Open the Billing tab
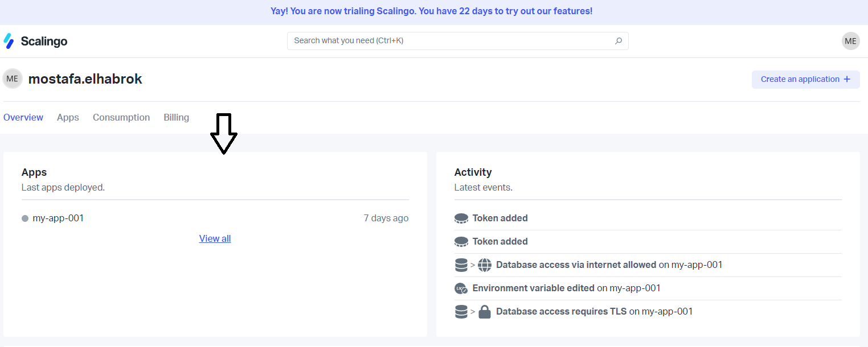The width and height of the screenshot is (868, 347). 176,117
